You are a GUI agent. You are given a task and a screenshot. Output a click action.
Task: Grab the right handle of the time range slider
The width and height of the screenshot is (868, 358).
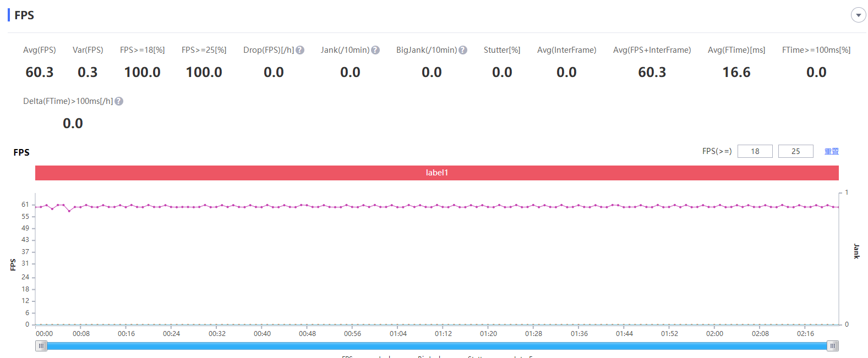pos(833,346)
